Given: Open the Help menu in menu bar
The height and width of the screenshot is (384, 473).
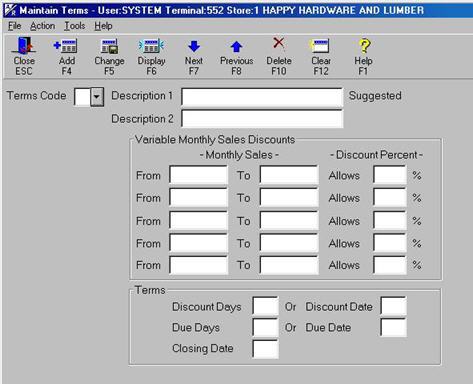Looking at the screenshot, I should (103, 26).
